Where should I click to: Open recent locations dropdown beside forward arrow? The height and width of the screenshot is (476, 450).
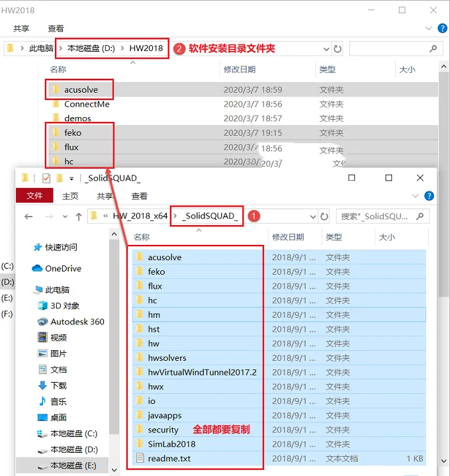tap(65, 216)
